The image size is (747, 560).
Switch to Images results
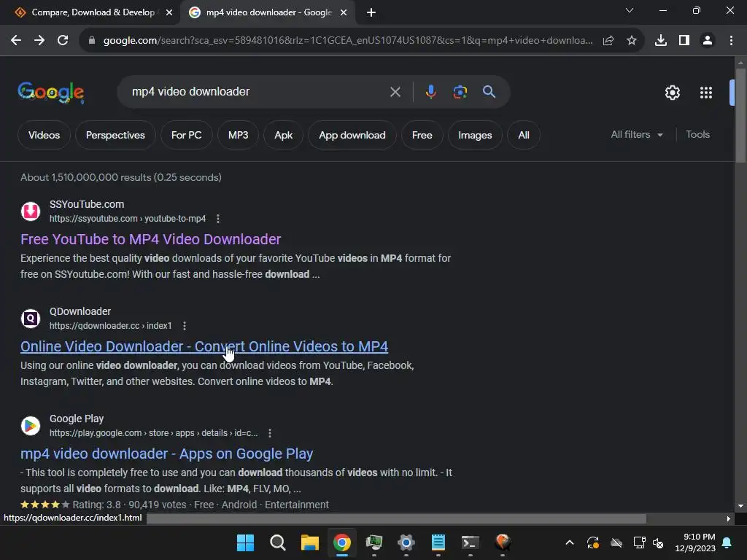(x=475, y=135)
